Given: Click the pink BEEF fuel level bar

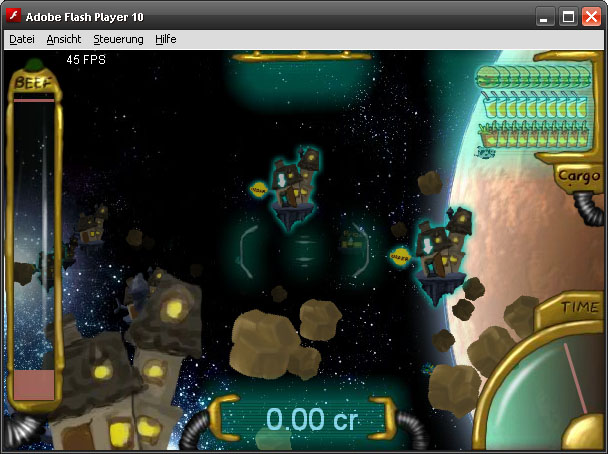Looking at the screenshot, I should point(34,385).
